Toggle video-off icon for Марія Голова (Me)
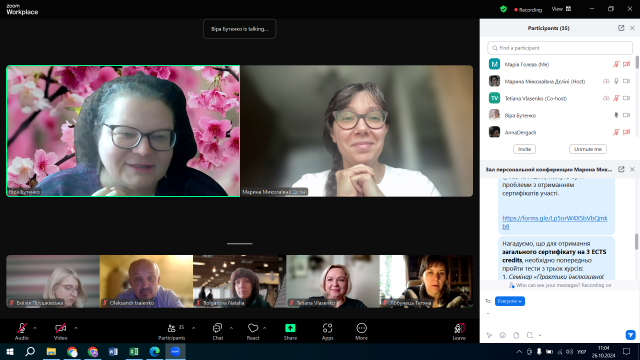This screenshot has height=360, width=640. (627, 64)
